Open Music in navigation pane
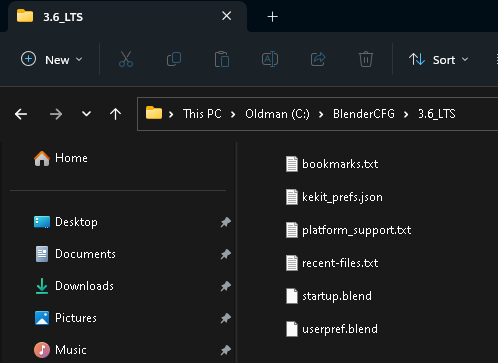The width and height of the screenshot is (498, 363). point(60,350)
